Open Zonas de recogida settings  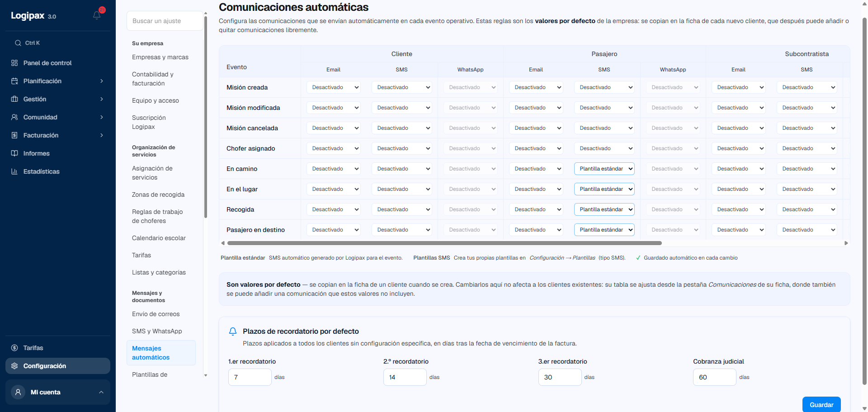click(158, 195)
